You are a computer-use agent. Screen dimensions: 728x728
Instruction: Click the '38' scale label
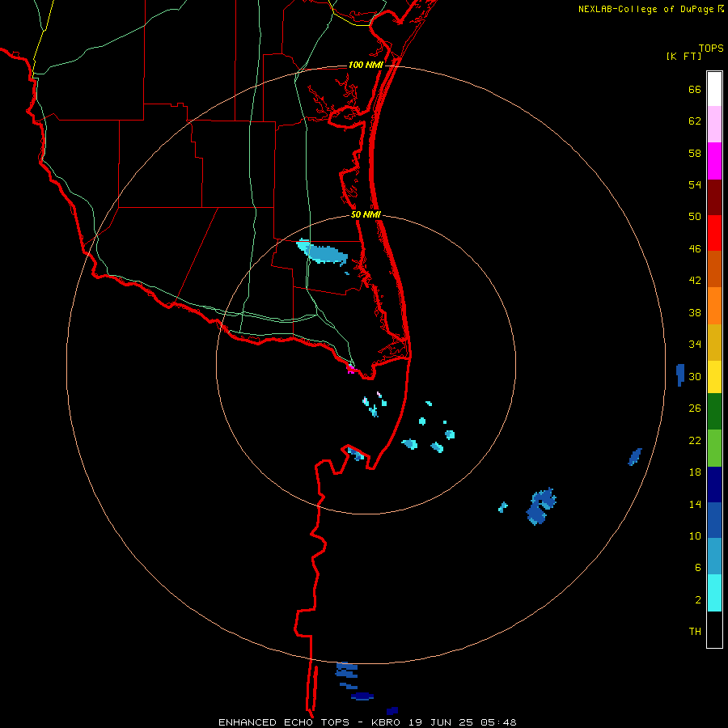tap(695, 312)
